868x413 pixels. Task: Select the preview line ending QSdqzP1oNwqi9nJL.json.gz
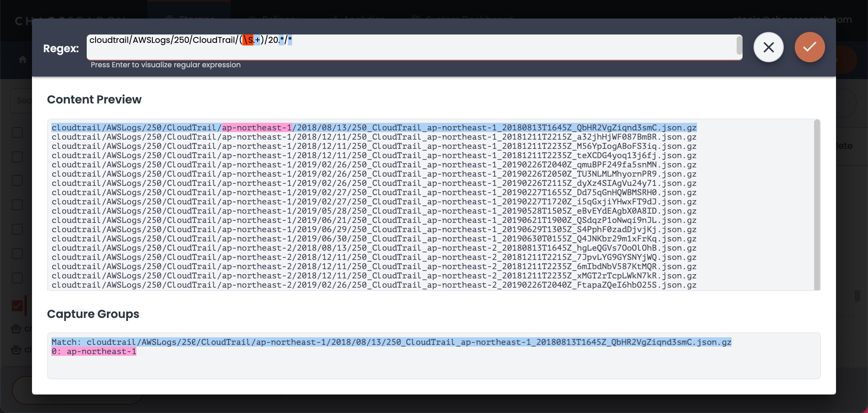click(x=374, y=220)
